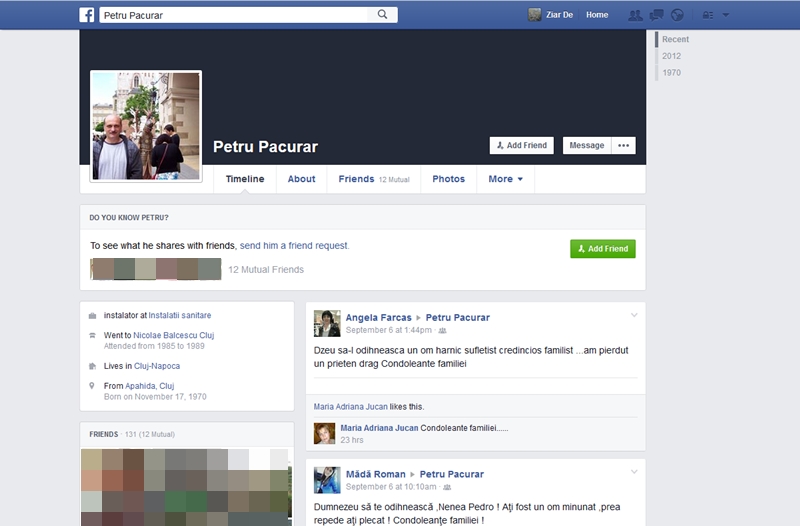Screen dimensions: 800x526
Task: Click the three-dots button on cover
Action: pos(624,145)
